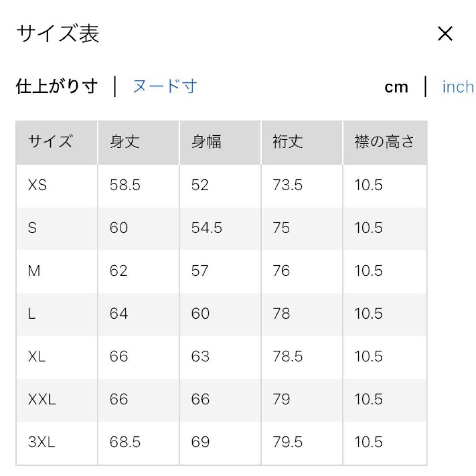
Task: Click the 裄丈 column header
Action: click(288, 142)
